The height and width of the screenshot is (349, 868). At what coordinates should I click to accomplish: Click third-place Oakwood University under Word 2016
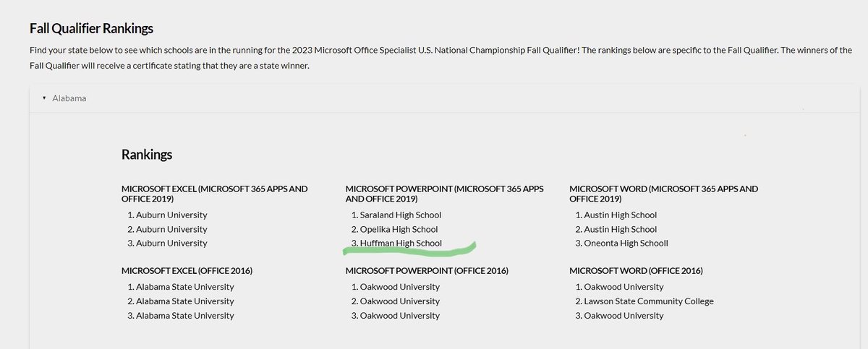coord(624,316)
